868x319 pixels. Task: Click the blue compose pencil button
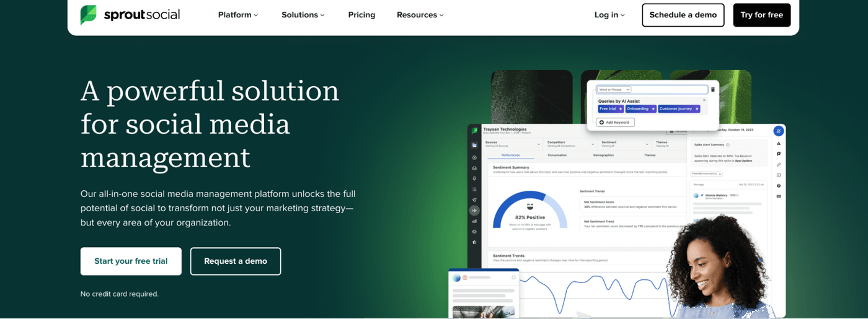point(779,131)
